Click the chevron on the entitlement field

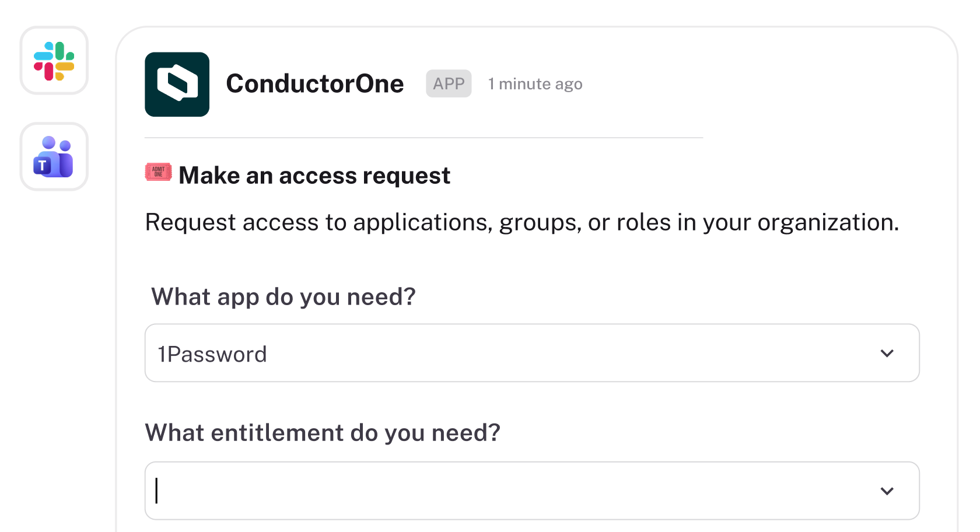pyautogui.click(x=887, y=491)
